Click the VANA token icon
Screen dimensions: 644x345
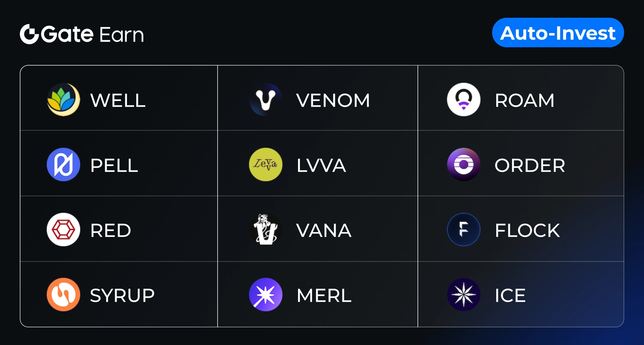point(265,230)
